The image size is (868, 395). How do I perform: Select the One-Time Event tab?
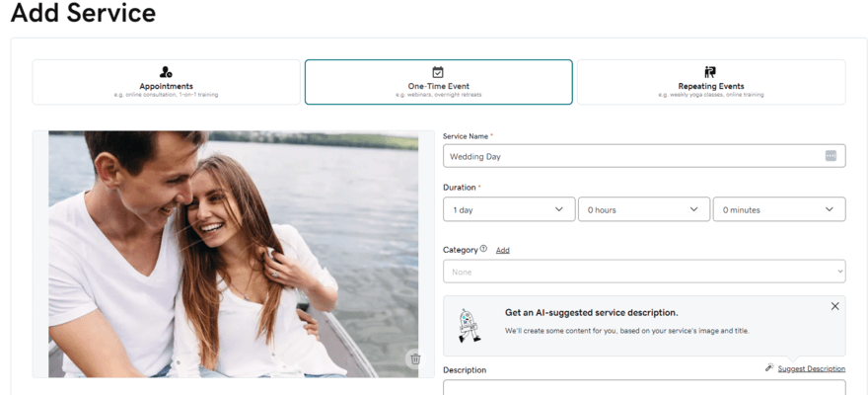tap(438, 82)
